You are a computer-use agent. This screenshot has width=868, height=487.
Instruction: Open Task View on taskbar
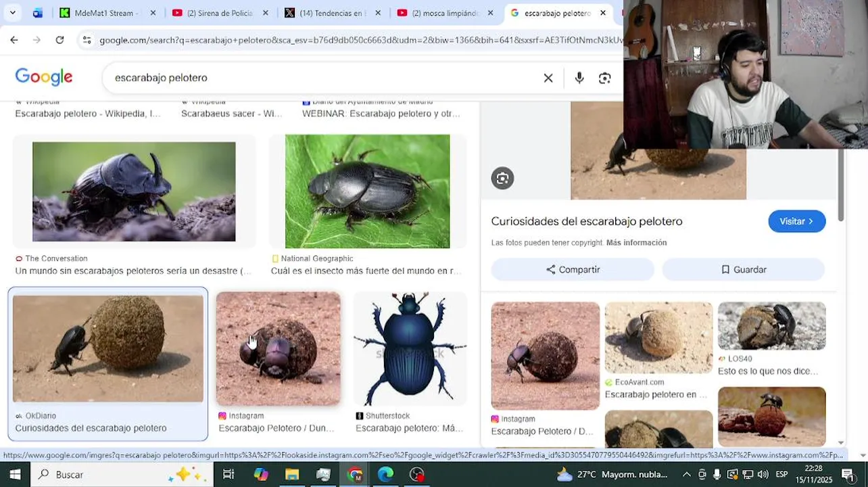[x=228, y=474]
